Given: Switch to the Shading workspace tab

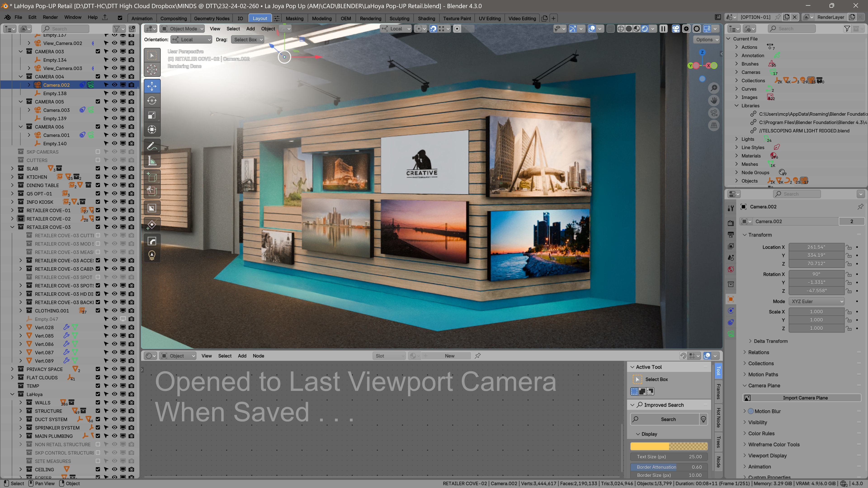Looking at the screenshot, I should pyautogui.click(x=426, y=18).
